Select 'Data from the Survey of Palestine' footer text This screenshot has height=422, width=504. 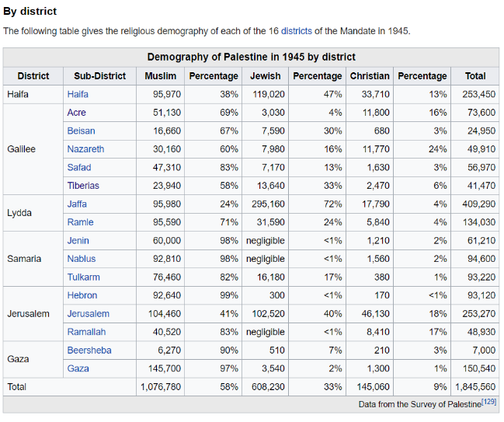coord(420,404)
